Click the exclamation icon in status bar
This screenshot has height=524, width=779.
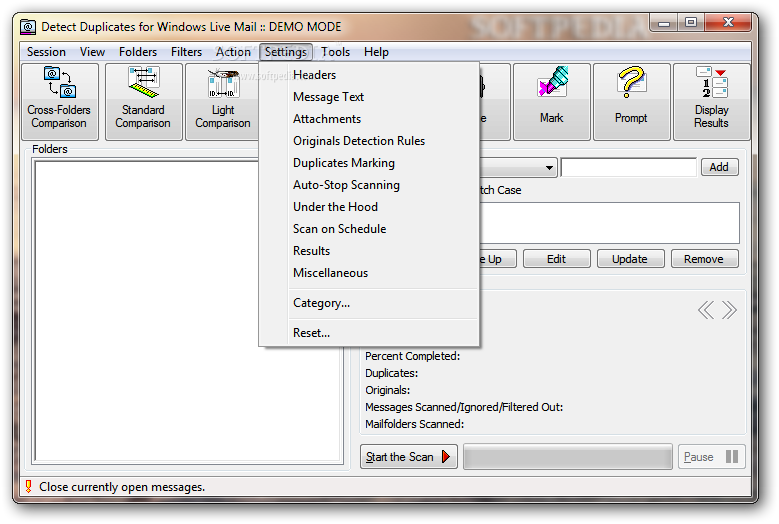(x=28, y=486)
